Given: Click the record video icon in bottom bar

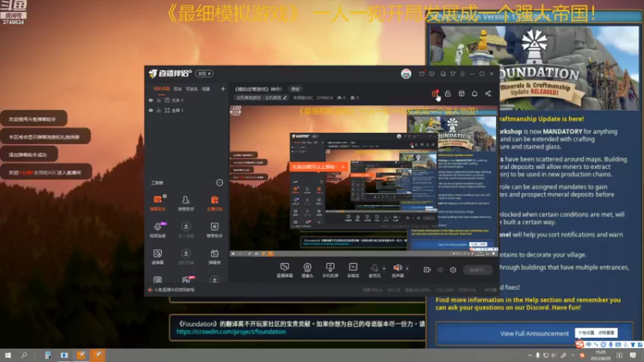Looking at the screenshot, I should click(x=427, y=269).
